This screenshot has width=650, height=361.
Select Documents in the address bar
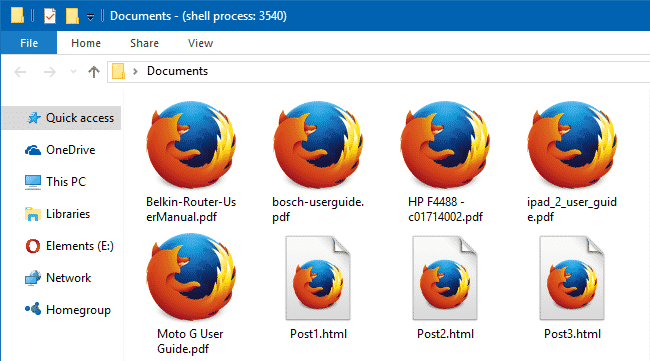coord(177,71)
